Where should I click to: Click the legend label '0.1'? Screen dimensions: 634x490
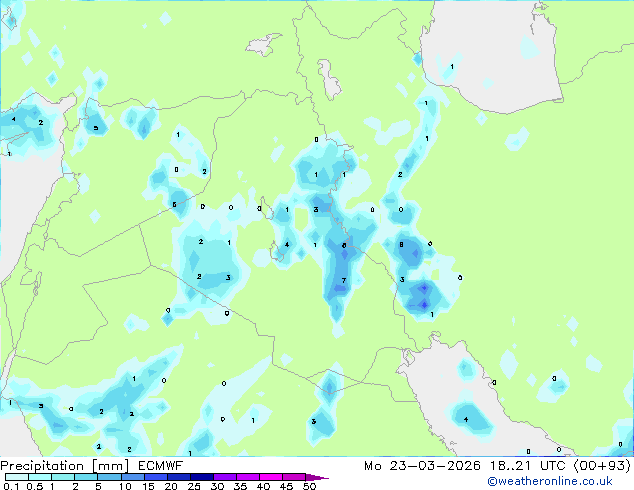tap(11, 486)
